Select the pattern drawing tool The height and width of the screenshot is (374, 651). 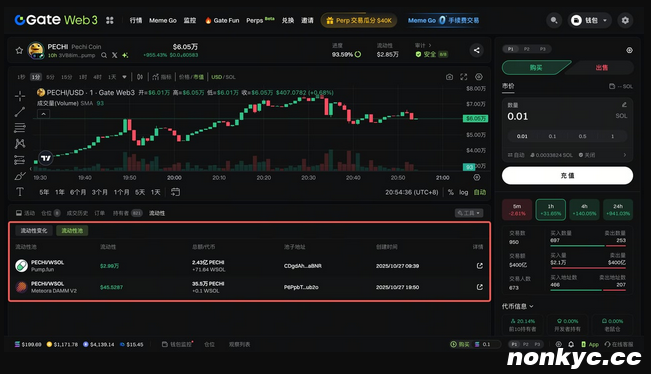point(20,144)
